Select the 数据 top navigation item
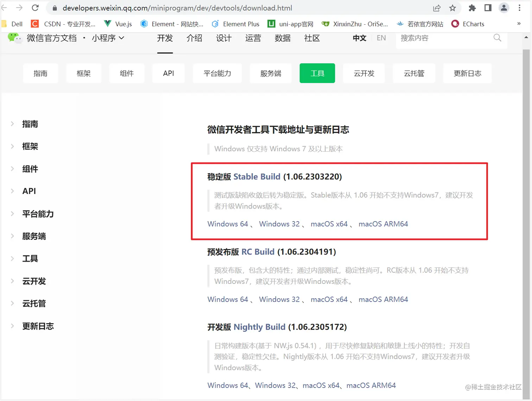Screen dimensions: 532x401 click(283, 38)
